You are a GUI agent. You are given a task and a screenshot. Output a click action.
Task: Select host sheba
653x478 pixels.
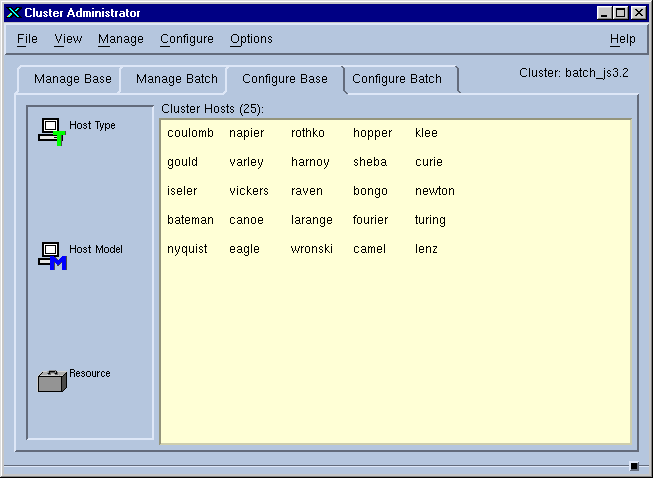tap(370, 162)
